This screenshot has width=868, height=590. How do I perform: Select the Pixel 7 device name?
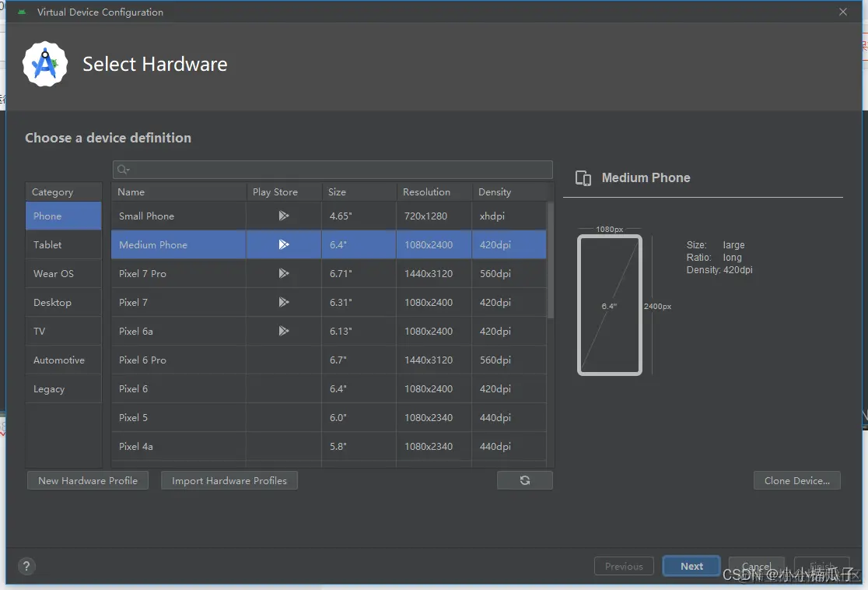[x=133, y=303]
